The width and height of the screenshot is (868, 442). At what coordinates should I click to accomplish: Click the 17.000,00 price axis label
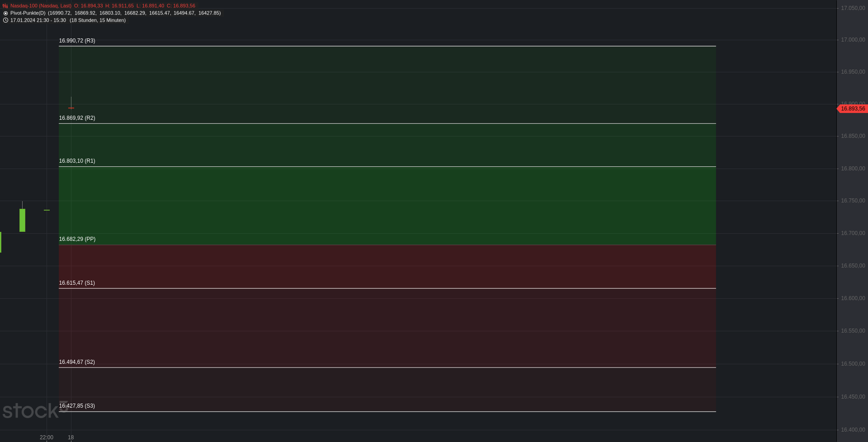(x=853, y=40)
